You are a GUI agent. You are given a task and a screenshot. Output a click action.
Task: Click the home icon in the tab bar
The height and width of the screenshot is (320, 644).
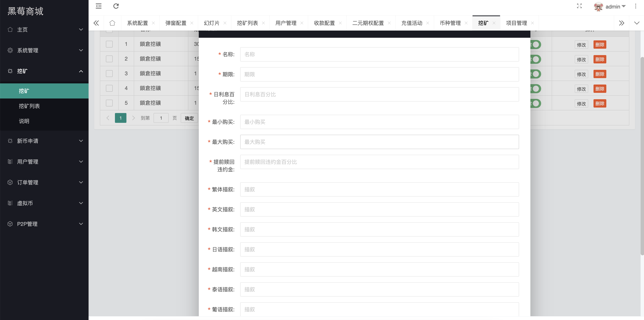click(x=112, y=23)
